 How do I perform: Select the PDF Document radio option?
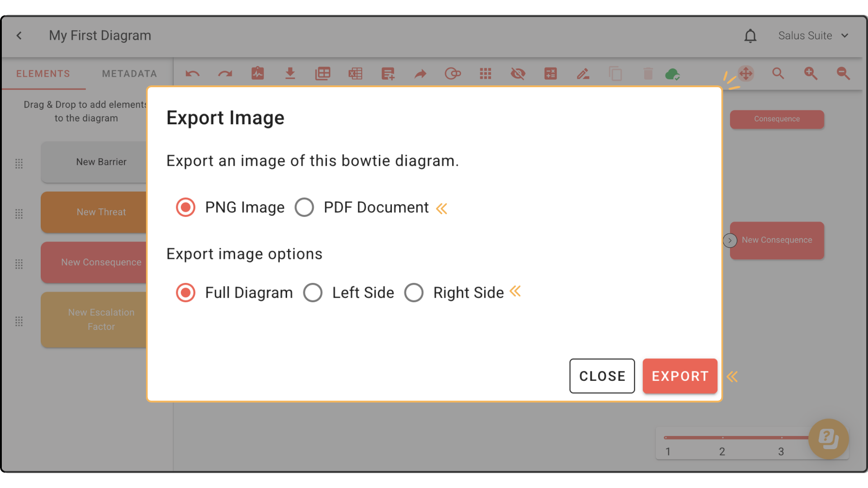click(304, 207)
